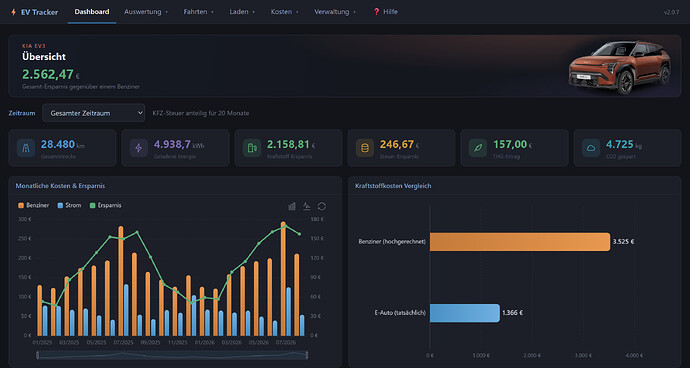
Task: Click the KFZ-Steuer anteilig für 20 Monate note
Action: click(201, 113)
